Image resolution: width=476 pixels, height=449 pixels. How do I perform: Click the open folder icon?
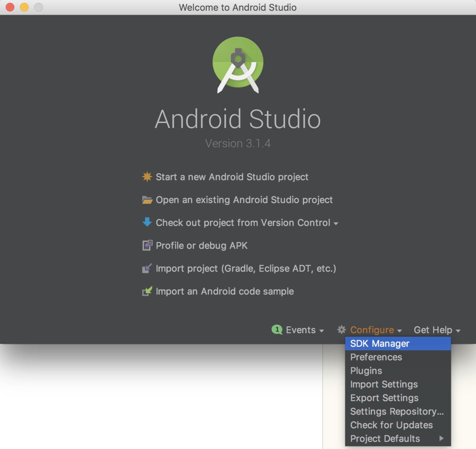pos(147,200)
